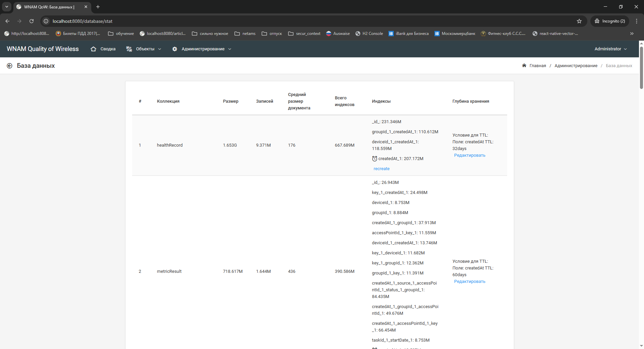Click the Всего индексов column header
The height and width of the screenshot is (349, 644).
point(344,101)
